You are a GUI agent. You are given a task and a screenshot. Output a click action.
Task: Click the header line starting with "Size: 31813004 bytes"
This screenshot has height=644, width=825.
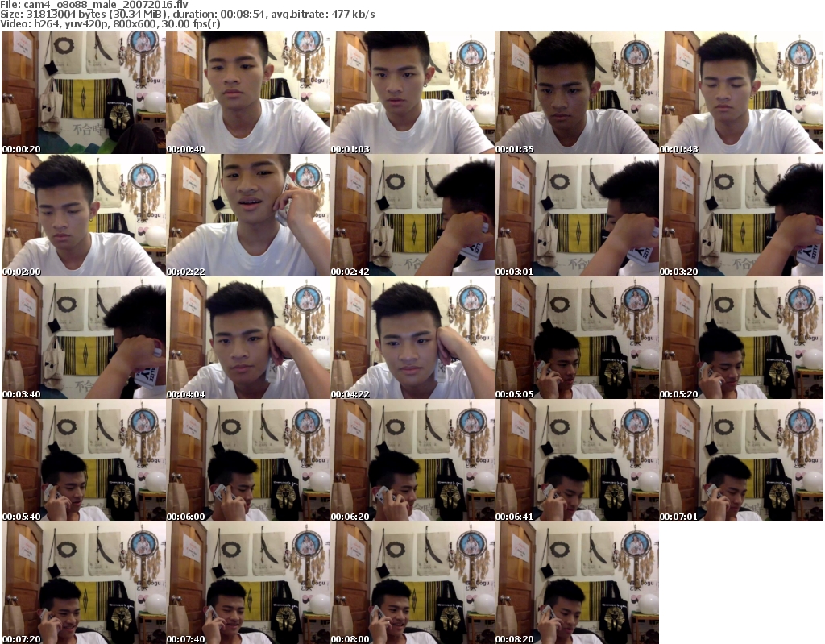[187, 15]
